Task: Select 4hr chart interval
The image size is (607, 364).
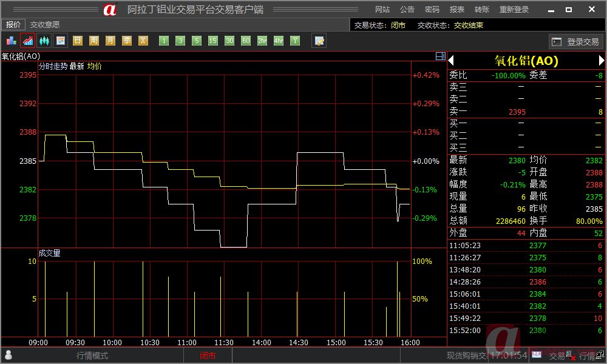Action: point(279,41)
